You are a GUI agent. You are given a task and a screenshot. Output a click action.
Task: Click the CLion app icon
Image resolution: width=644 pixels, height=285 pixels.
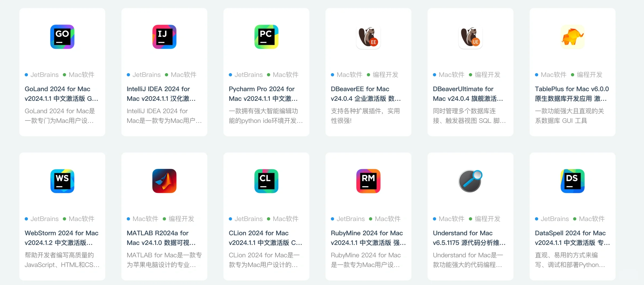266,181
